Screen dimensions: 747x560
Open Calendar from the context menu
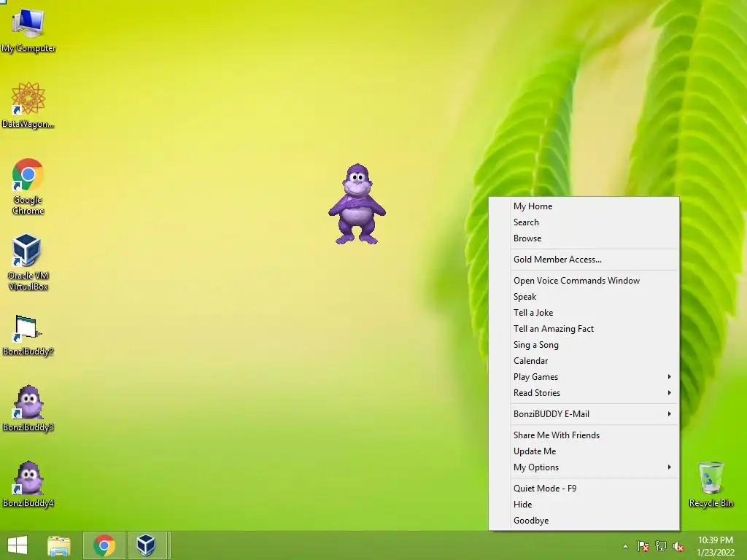click(x=584, y=361)
